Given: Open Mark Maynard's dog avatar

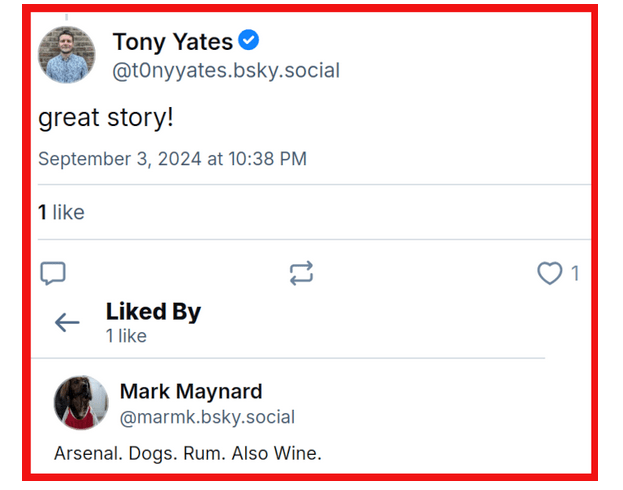Looking at the screenshot, I should pyautogui.click(x=81, y=403).
